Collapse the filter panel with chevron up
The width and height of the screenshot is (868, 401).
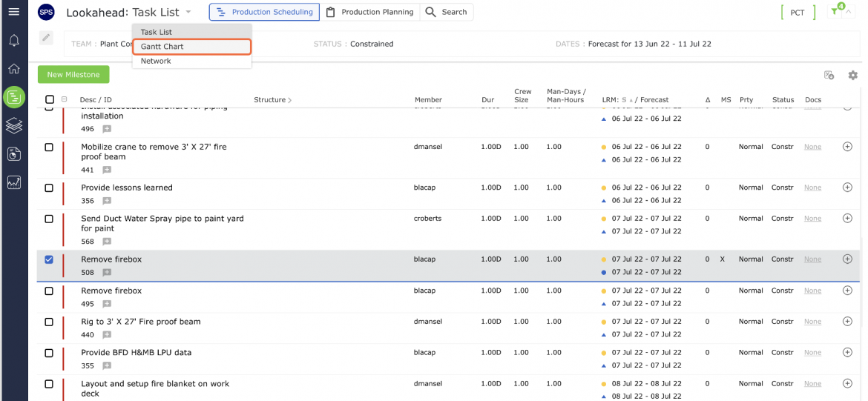849,12
